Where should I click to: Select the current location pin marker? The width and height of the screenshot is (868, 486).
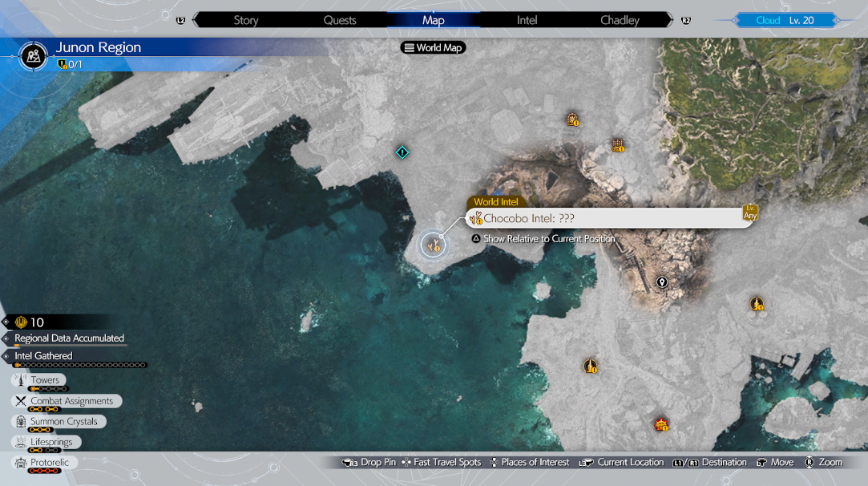click(661, 282)
